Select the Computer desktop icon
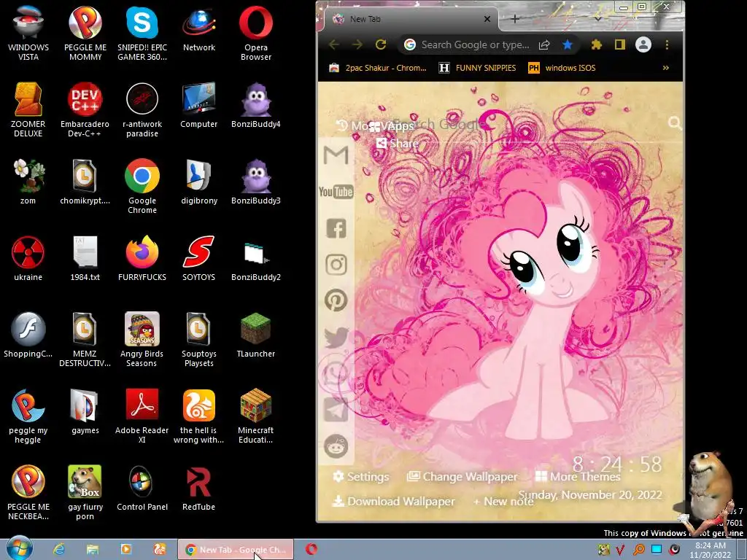Viewport: 747px width, 560px height. [199, 105]
